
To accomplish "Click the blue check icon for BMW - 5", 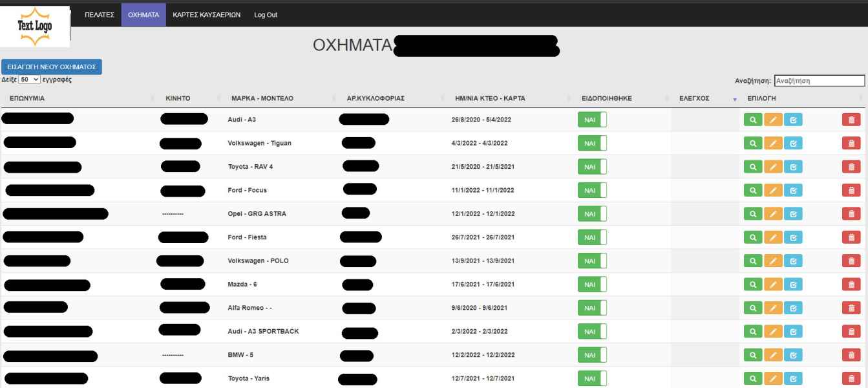I will click(793, 354).
